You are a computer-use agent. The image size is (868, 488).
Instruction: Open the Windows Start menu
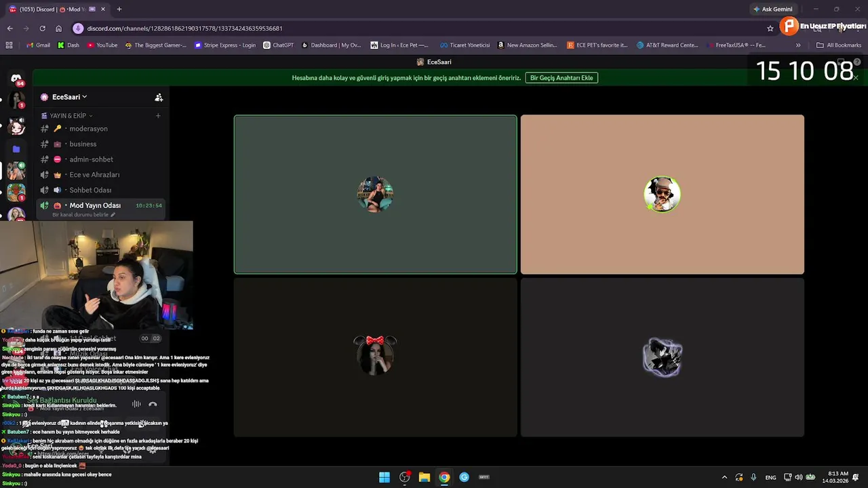click(384, 477)
